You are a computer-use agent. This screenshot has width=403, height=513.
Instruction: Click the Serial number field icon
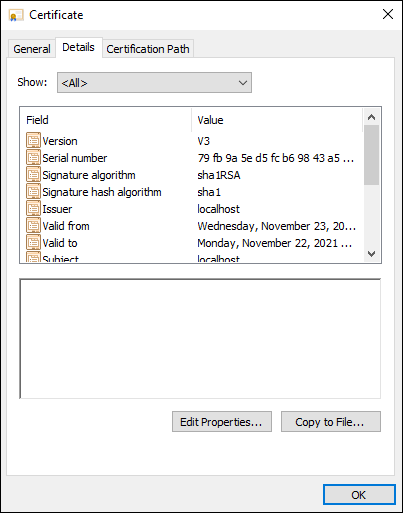[33, 157]
